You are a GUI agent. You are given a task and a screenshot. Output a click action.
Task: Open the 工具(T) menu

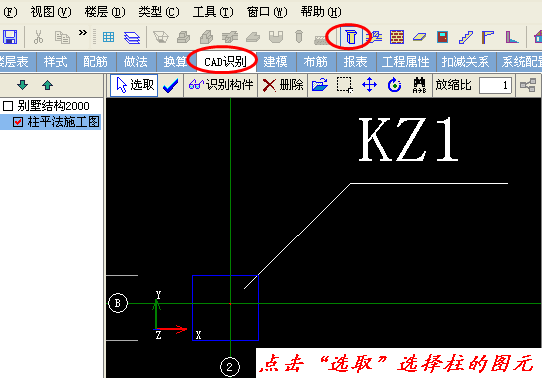point(213,12)
